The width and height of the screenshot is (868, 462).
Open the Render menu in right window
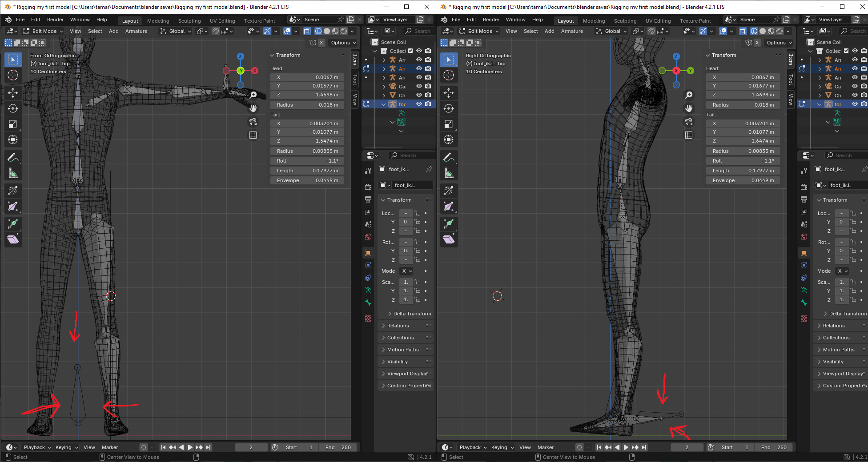pyautogui.click(x=491, y=20)
